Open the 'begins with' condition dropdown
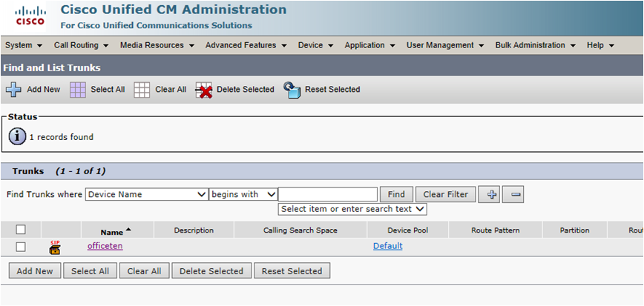This screenshot has height=306, width=644. 243,194
